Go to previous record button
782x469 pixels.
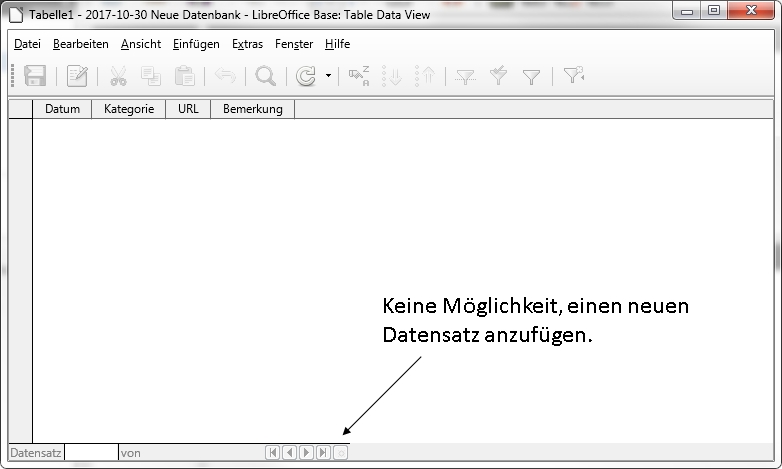click(x=289, y=453)
